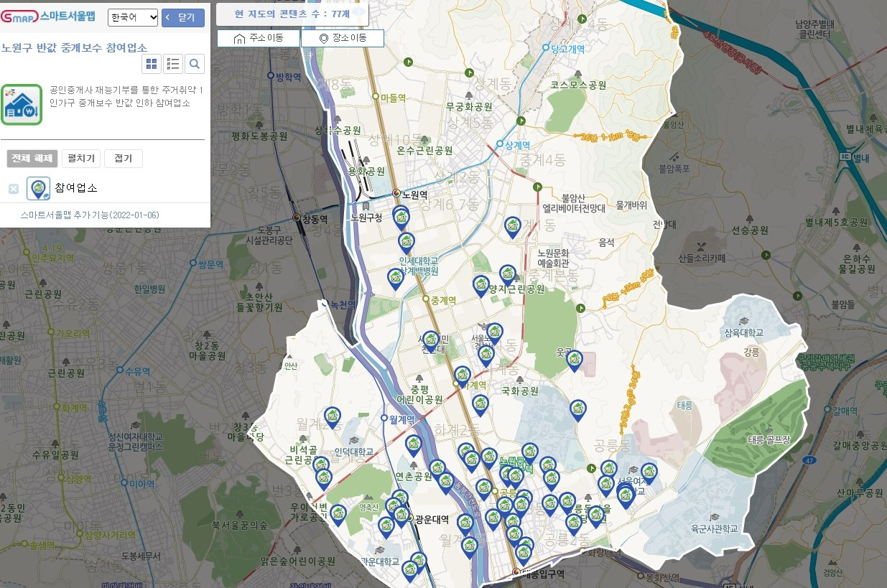Click 국화공원 map label
The width and height of the screenshot is (887, 588).
tap(519, 391)
